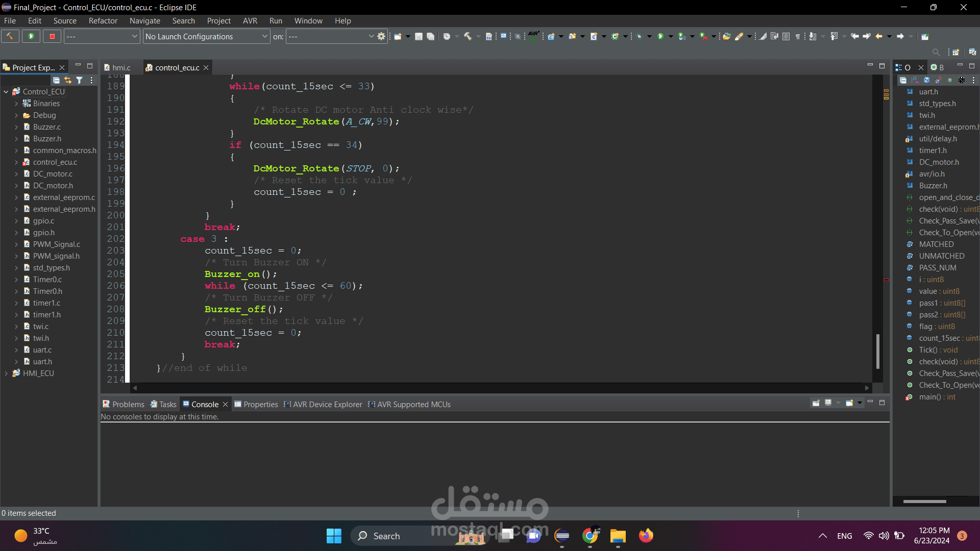Viewport: 980px width, 551px height.
Task: Select main() in the Outline view
Action: click(x=929, y=397)
